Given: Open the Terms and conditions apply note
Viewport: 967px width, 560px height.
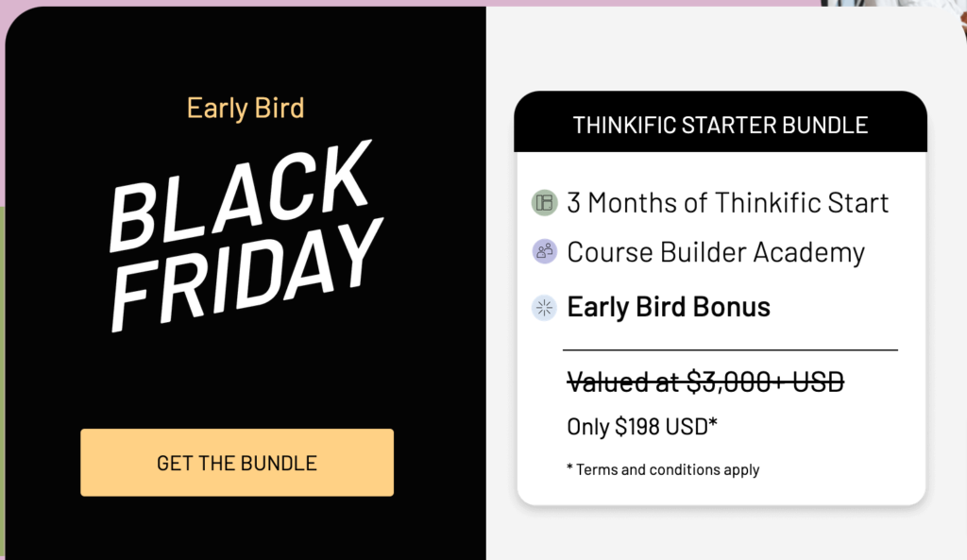Looking at the screenshot, I should (663, 469).
